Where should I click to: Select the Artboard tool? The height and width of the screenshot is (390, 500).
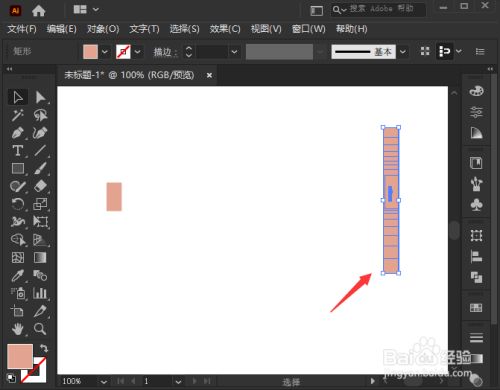[x=17, y=311]
